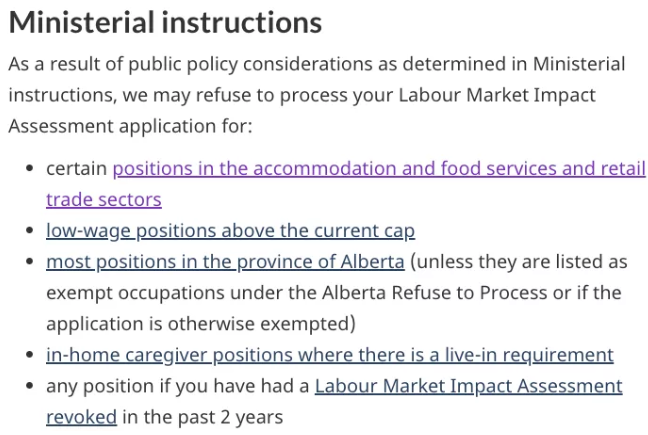Open Labour Market Impact Assessment link in last bullet
Screen dimensions: 648x435
(468, 385)
